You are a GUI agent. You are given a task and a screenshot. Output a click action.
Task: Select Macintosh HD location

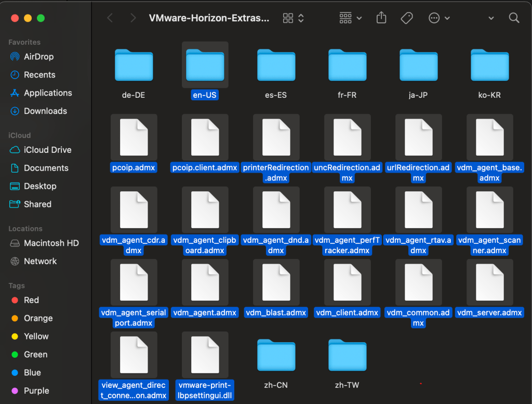pos(51,243)
